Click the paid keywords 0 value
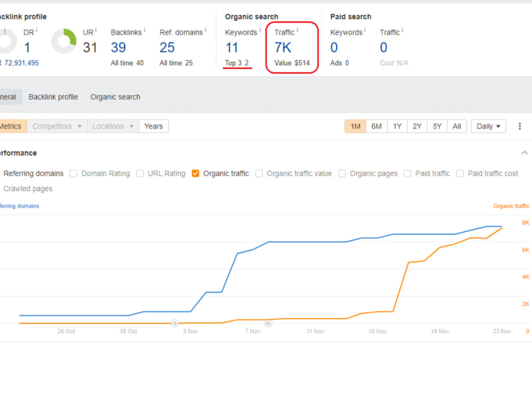The width and height of the screenshot is (532, 399). (x=334, y=47)
